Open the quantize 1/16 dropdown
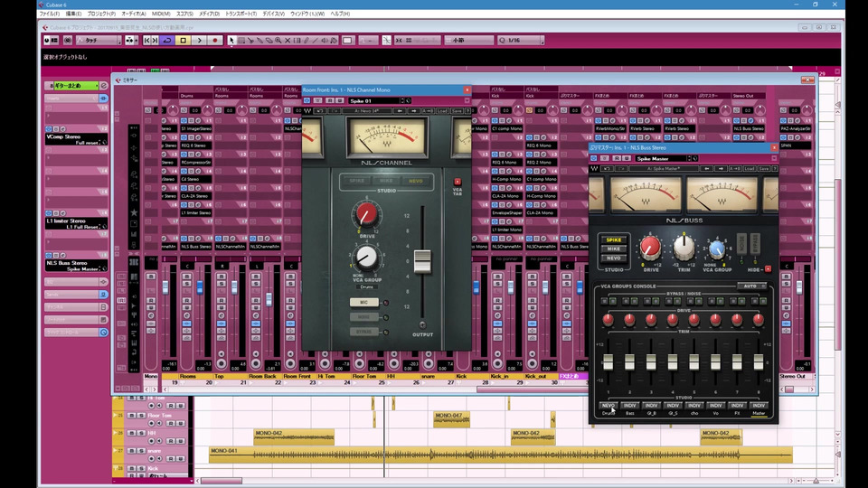The image size is (868, 488). pyautogui.click(x=521, y=41)
